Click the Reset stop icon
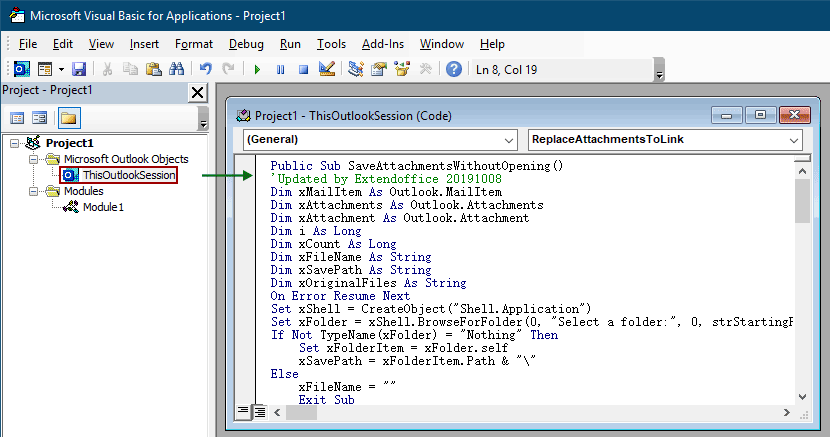This screenshot has width=830, height=437. 302,69
